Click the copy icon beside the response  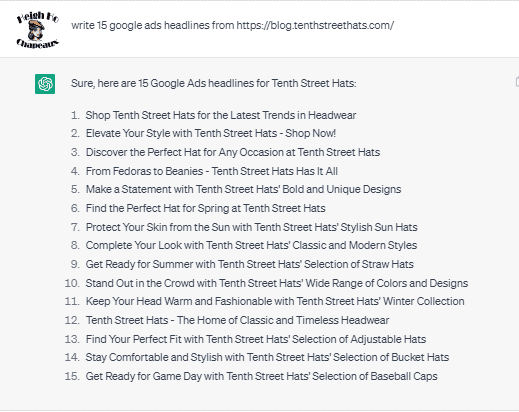(x=517, y=82)
